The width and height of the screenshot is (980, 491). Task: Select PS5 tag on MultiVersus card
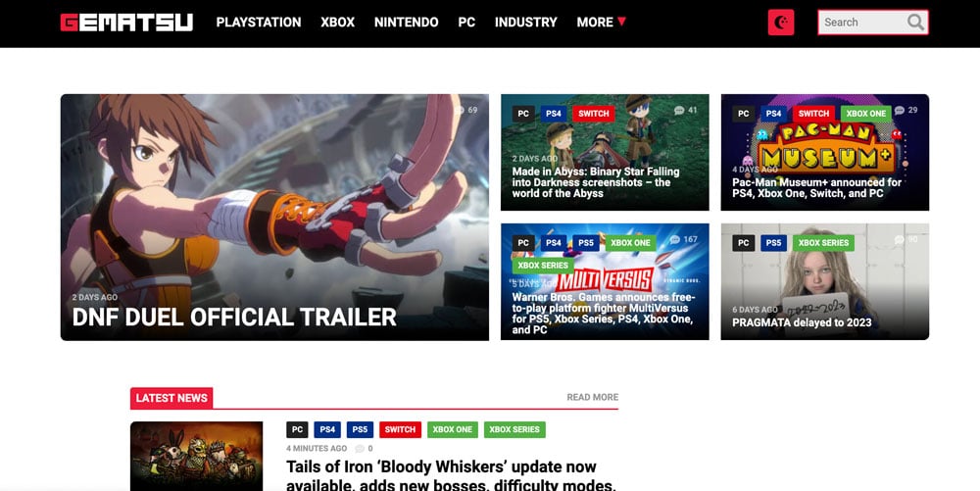[586, 243]
